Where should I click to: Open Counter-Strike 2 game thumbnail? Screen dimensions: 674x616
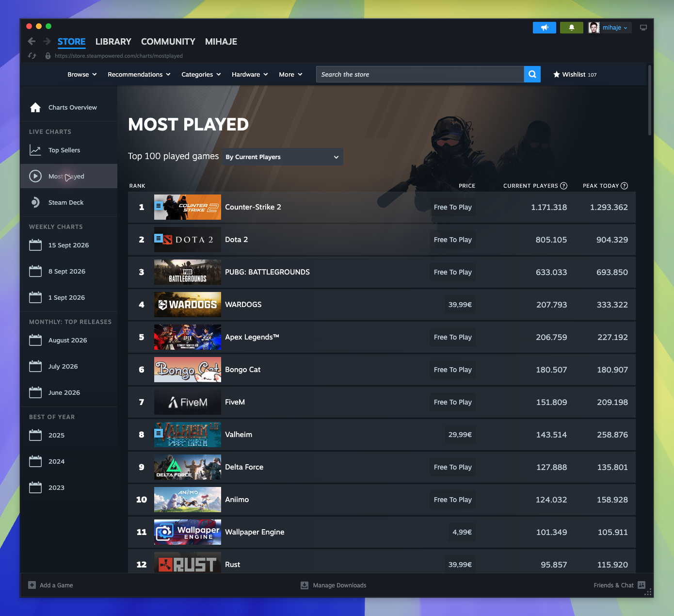coord(188,207)
